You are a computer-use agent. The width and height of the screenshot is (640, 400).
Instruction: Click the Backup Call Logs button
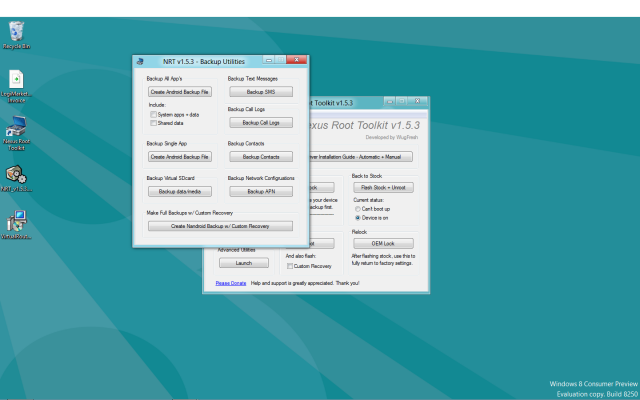pyautogui.click(x=261, y=122)
